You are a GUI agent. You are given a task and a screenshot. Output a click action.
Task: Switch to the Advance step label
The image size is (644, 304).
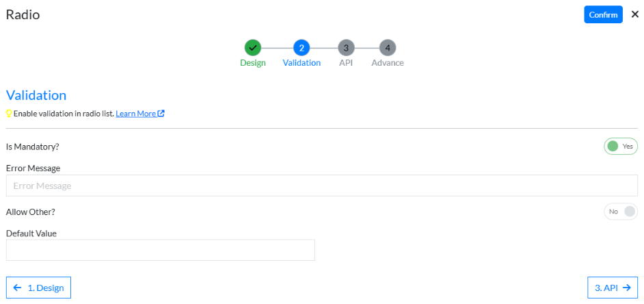point(388,63)
